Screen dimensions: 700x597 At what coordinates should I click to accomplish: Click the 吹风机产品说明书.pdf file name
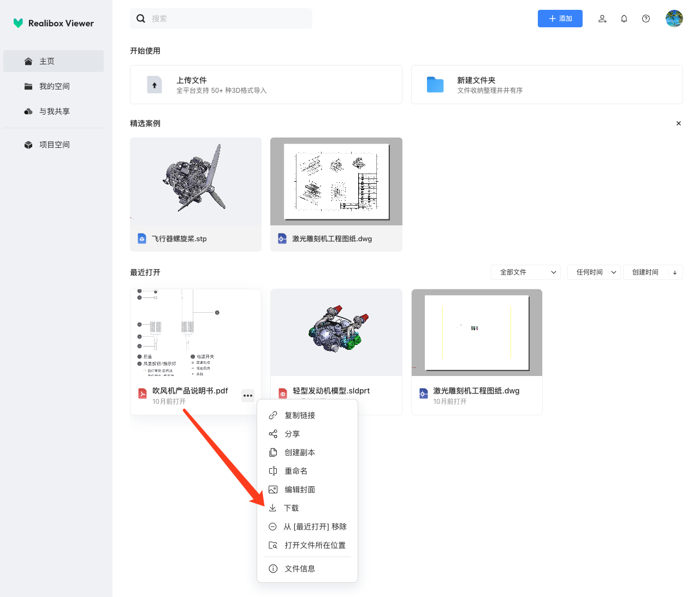190,391
